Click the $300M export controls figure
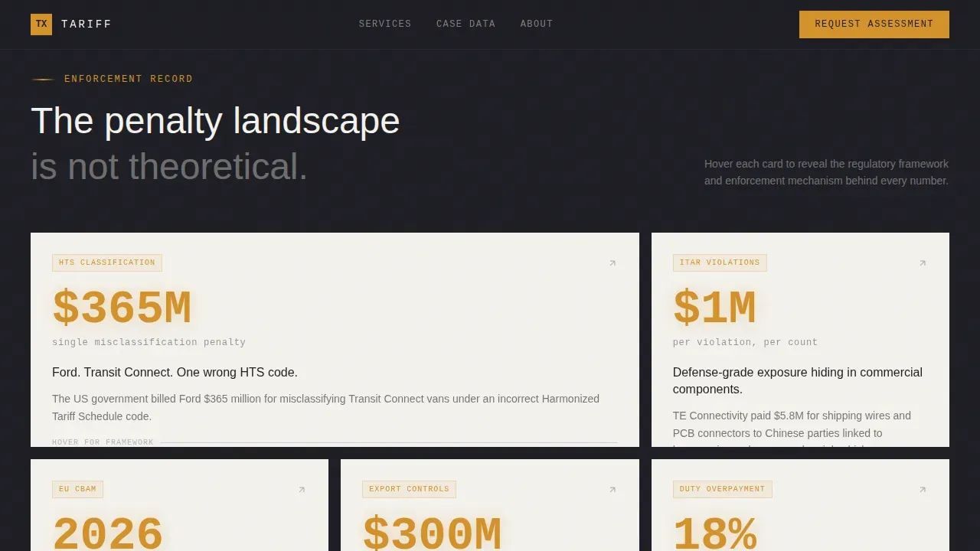The image size is (980, 551). point(432,533)
